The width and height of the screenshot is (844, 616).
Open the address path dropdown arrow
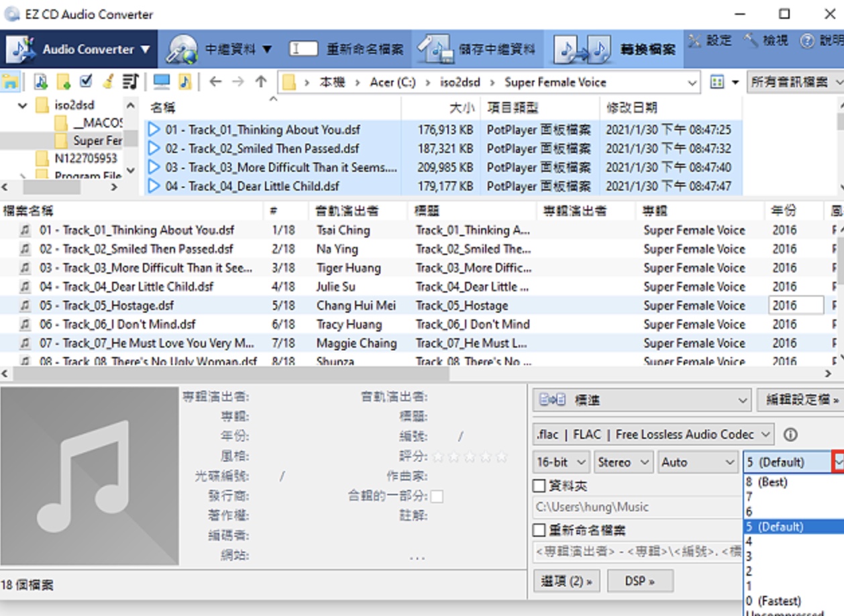pyautogui.click(x=692, y=83)
